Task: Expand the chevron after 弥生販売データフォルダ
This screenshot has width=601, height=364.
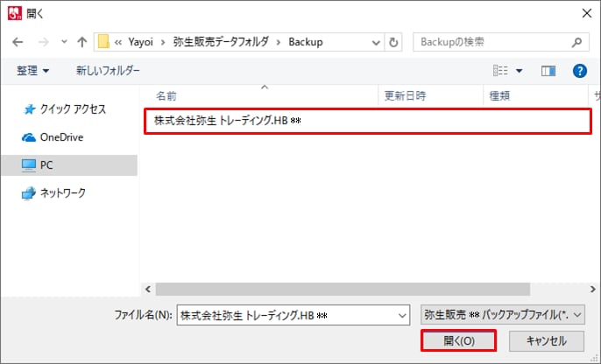Action: point(279,42)
